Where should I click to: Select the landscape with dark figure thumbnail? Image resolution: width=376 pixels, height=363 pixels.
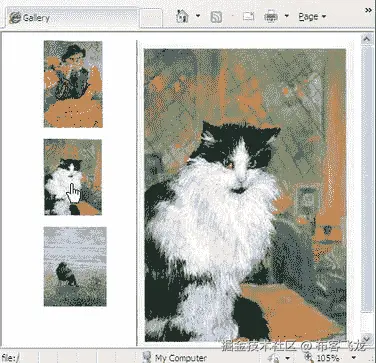75,267
